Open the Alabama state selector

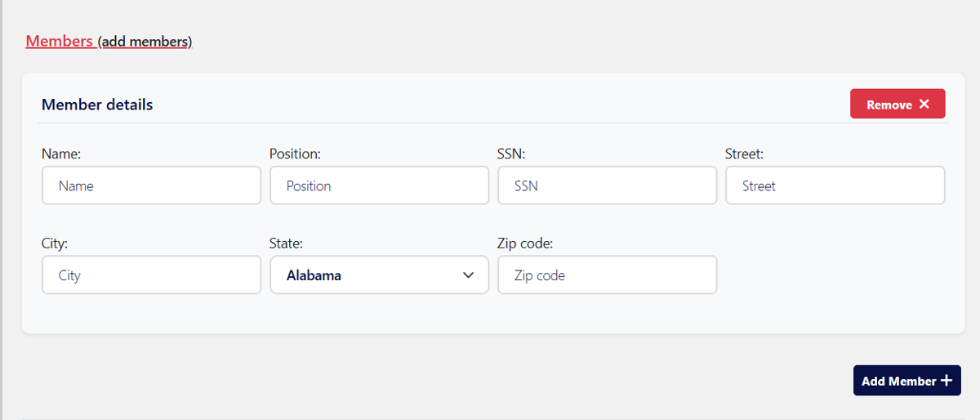click(379, 275)
